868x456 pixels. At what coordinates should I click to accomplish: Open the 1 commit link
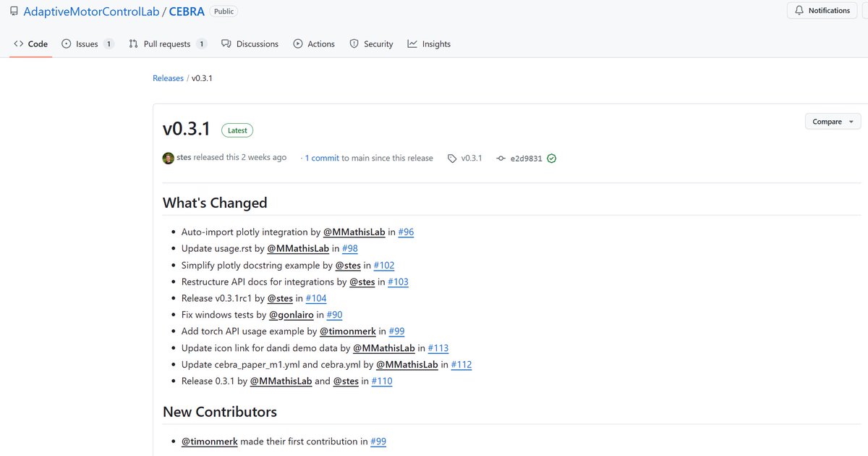(x=322, y=158)
